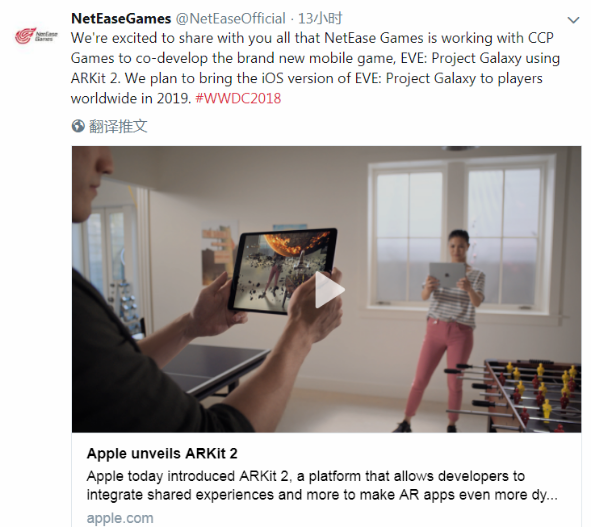Click the globe translate icon
The height and width of the screenshot is (528, 591).
point(78,126)
